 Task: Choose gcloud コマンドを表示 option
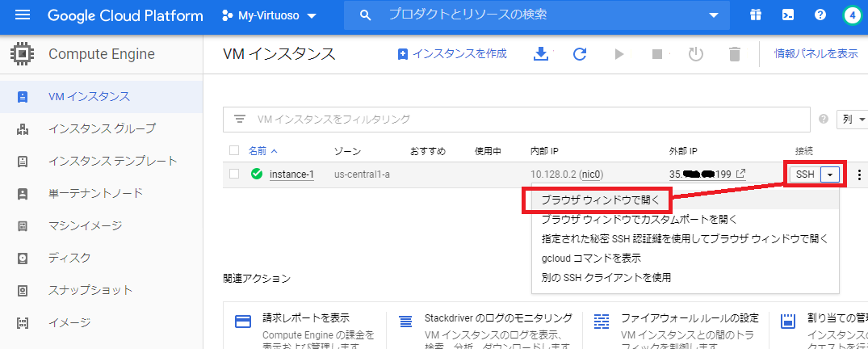point(686,258)
